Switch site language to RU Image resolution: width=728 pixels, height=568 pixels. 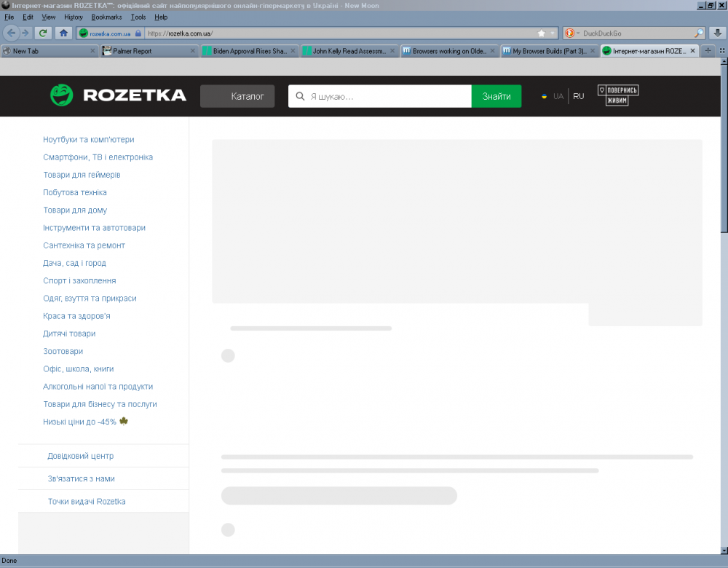579,96
